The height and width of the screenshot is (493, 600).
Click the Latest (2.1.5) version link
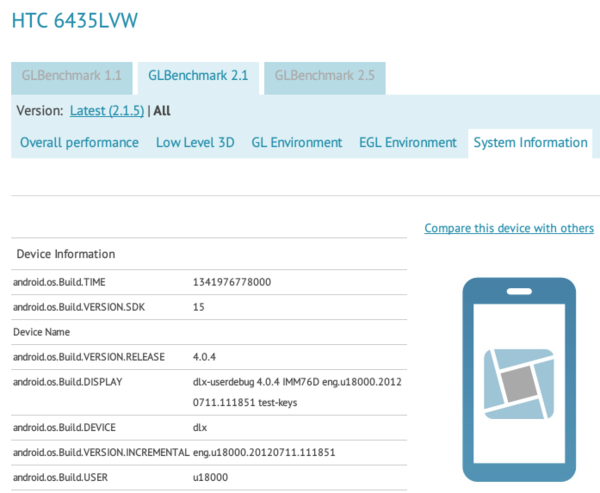tap(107, 111)
